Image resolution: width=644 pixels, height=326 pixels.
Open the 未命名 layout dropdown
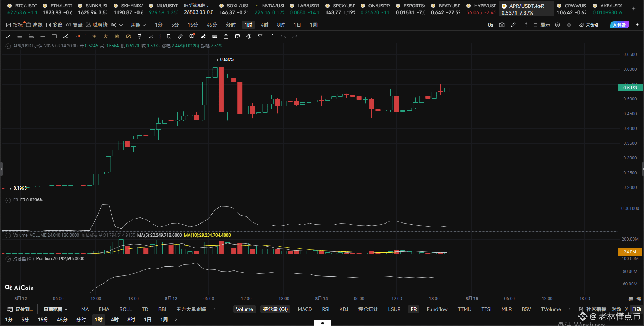tap(591, 25)
